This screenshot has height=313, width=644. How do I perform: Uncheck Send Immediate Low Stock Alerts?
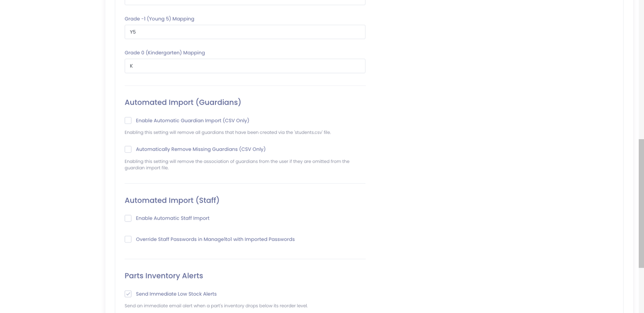[x=128, y=294]
